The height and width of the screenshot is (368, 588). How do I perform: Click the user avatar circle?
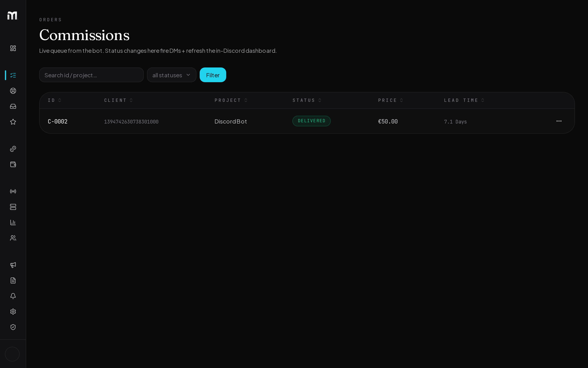coord(12,354)
